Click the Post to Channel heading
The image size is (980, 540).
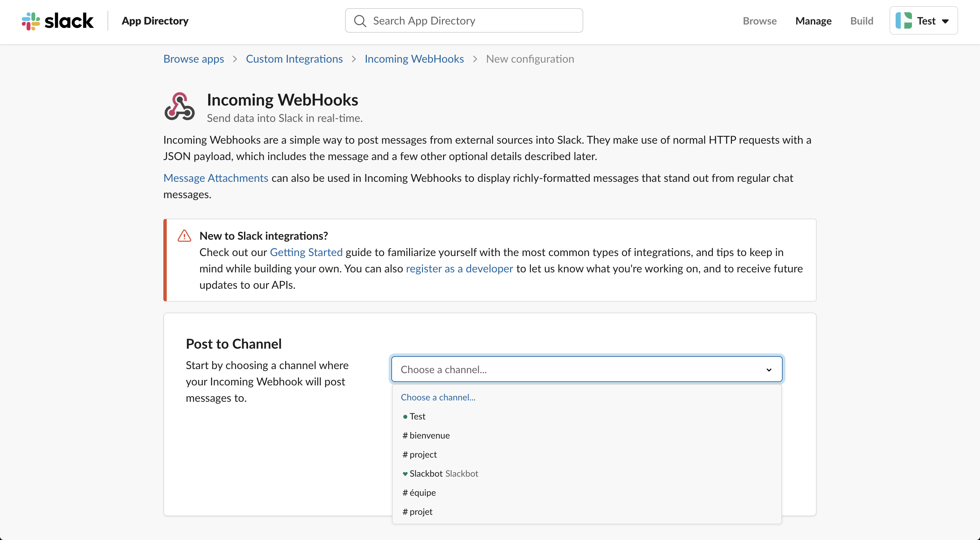click(233, 344)
